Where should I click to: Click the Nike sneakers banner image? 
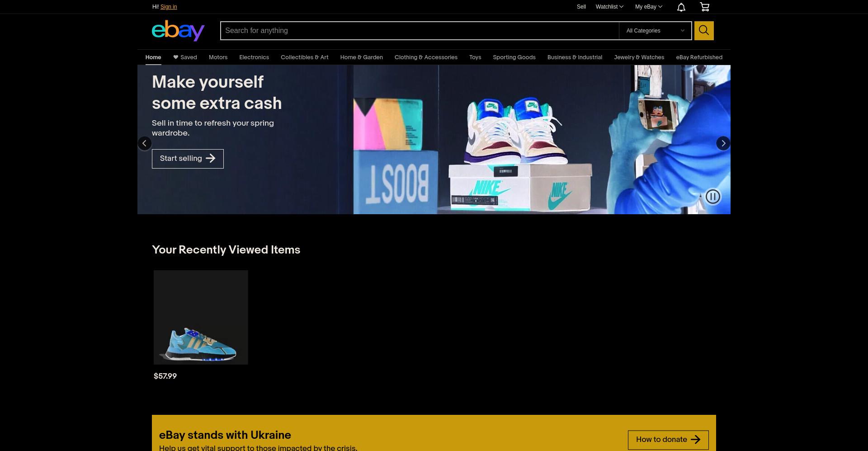pyautogui.click(x=542, y=140)
